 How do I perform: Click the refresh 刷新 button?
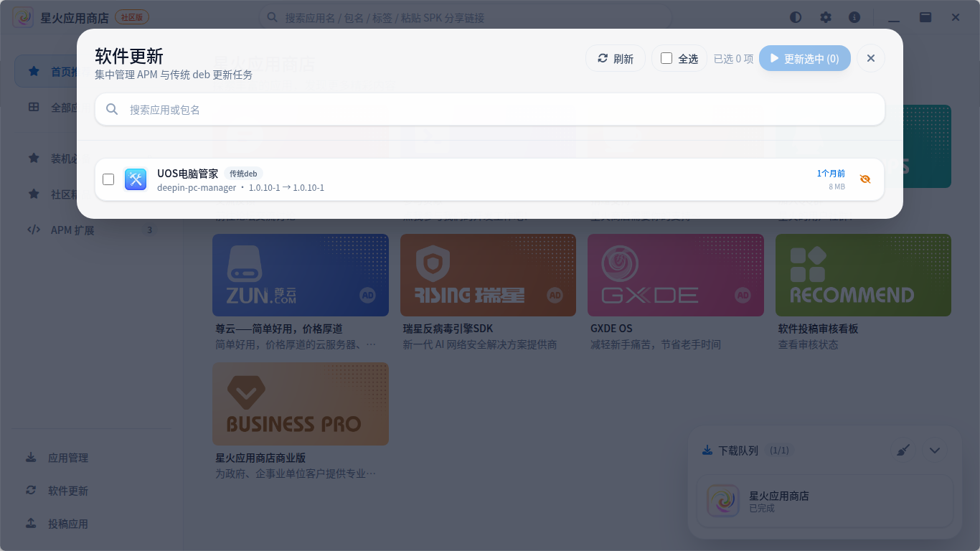[616, 59]
